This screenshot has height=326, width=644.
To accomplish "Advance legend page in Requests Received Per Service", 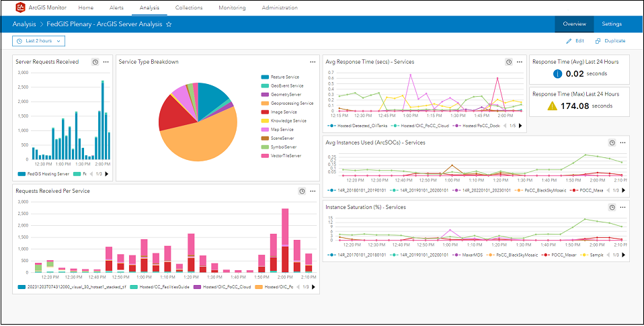I will pyautogui.click(x=314, y=287).
